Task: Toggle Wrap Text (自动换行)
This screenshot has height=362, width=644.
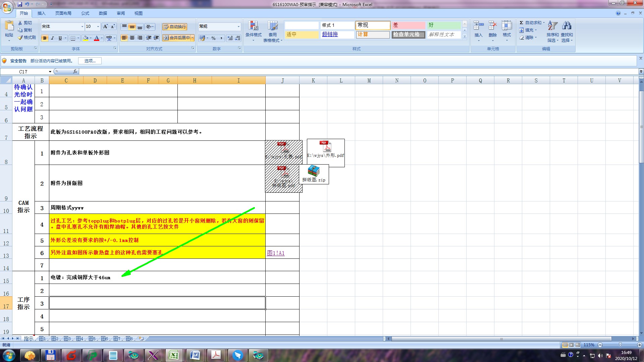Action: pos(174,27)
